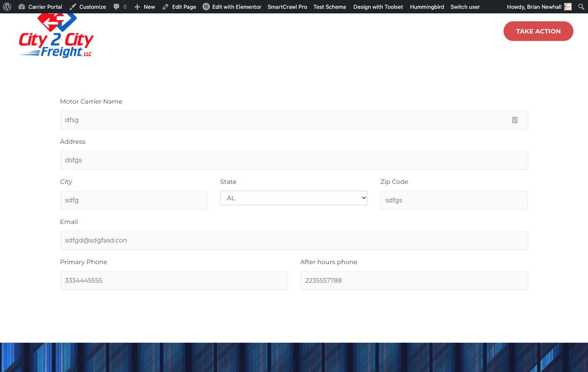
Task: Click Switch user in admin bar
Action: pos(465,7)
